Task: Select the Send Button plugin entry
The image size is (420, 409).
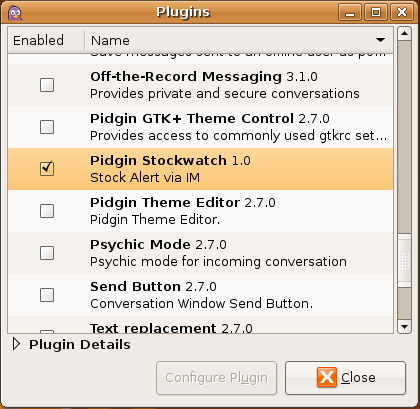Action: [x=200, y=295]
